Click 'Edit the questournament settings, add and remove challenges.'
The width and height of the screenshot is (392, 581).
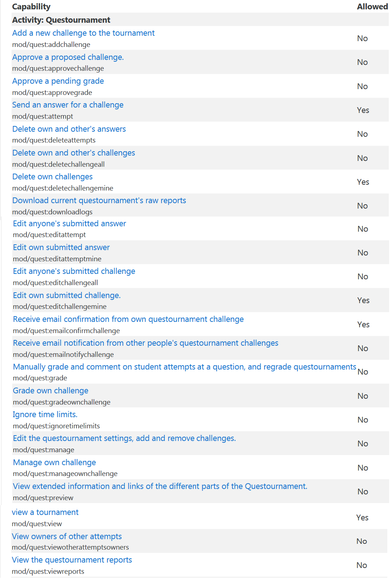(x=124, y=438)
